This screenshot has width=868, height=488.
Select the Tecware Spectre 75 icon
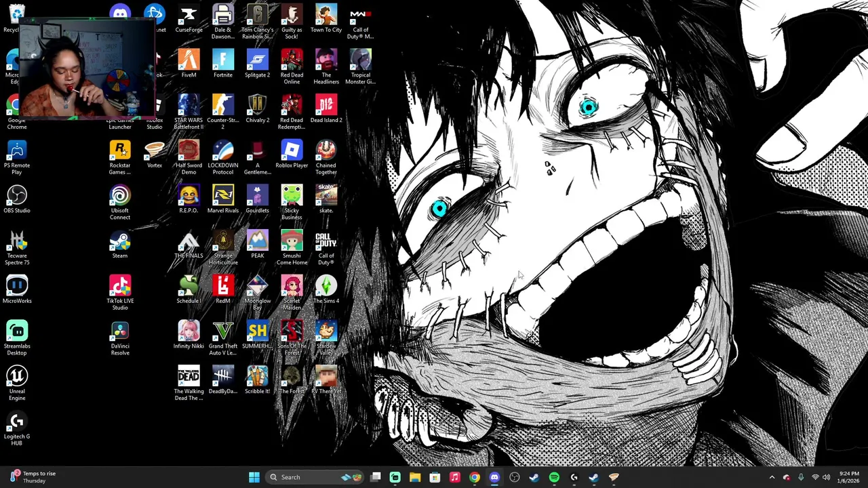click(17, 248)
